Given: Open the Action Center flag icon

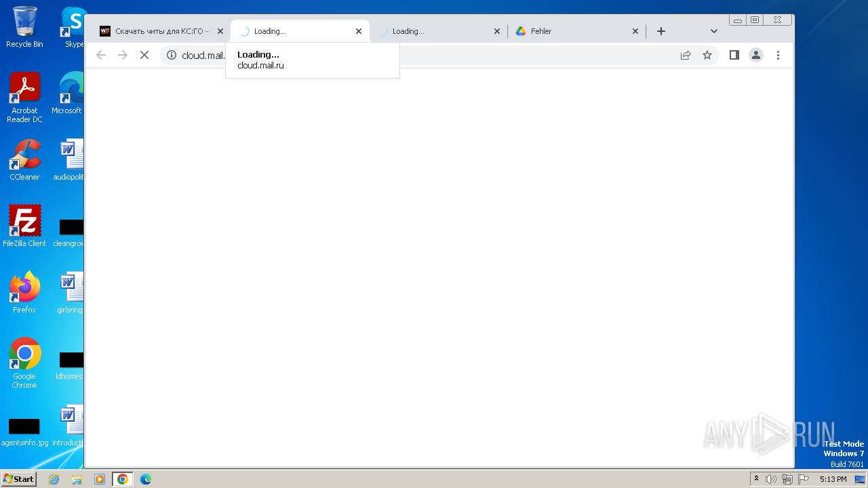Looking at the screenshot, I should tap(804, 479).
